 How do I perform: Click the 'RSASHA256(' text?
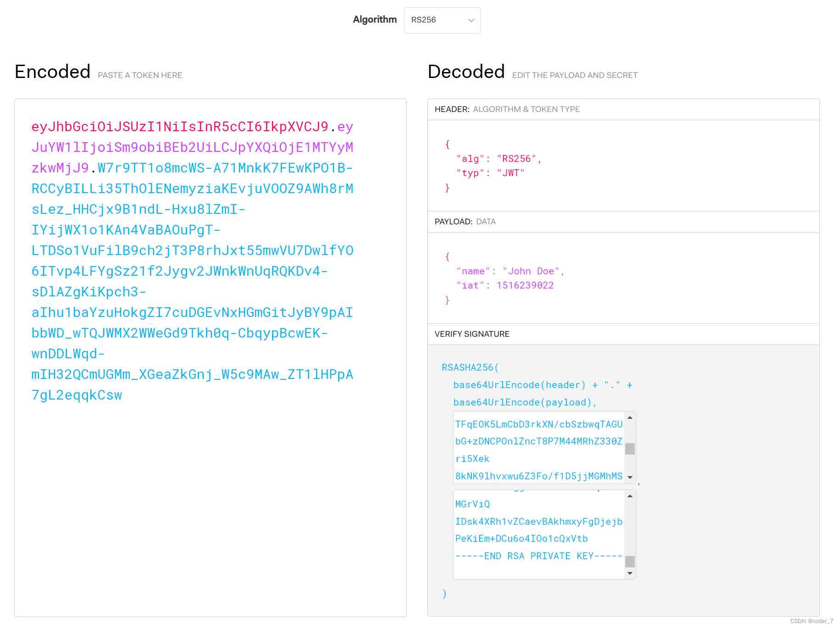[470, 367]
